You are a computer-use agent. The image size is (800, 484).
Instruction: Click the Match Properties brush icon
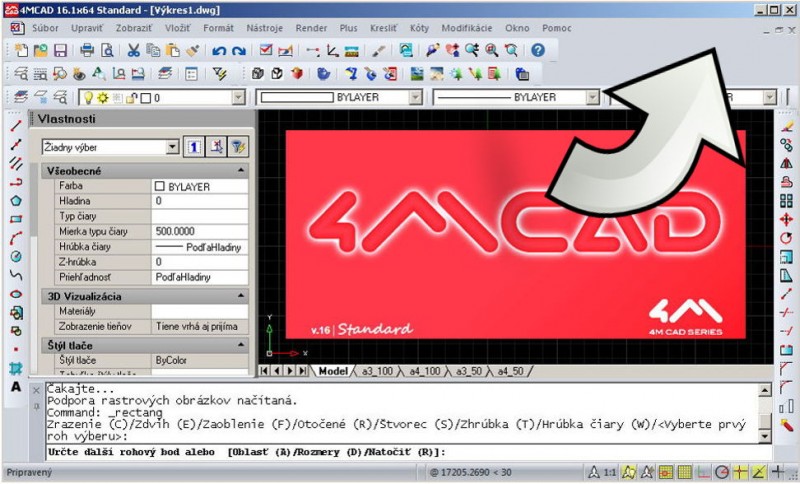tap(192, 50)
